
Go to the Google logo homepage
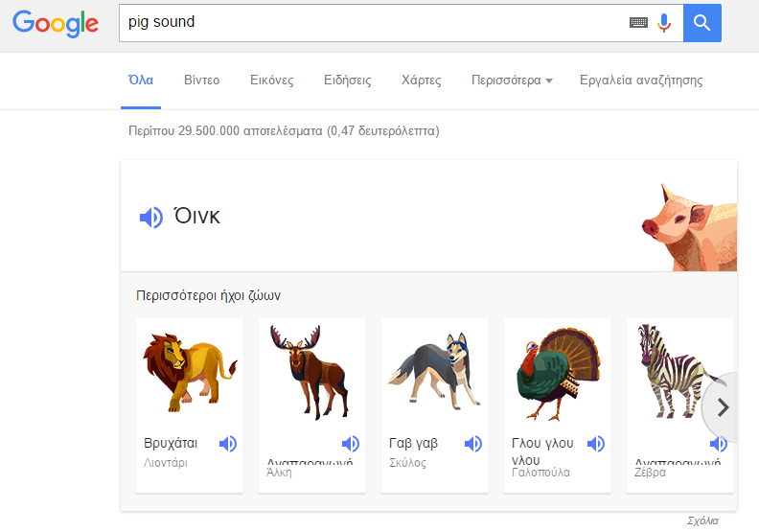(56, 23)
